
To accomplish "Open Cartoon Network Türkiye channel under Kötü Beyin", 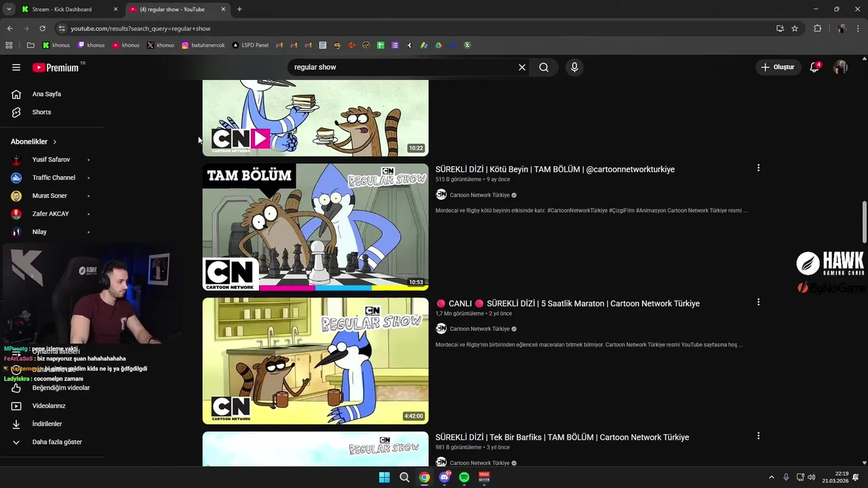I will tap(479, 195).
